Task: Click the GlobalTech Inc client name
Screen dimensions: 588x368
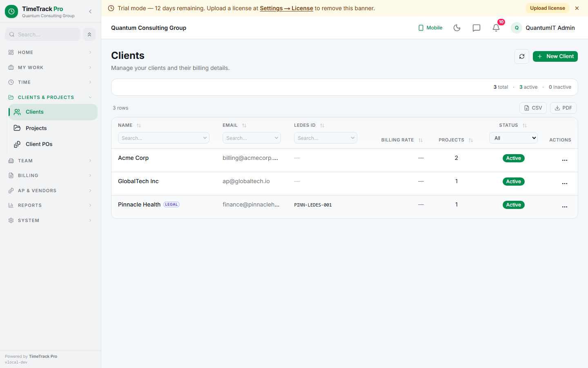Action: (x=138, y=181)
